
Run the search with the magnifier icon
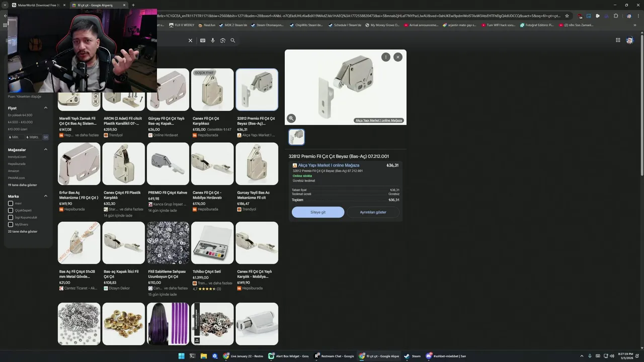[233, 40]
